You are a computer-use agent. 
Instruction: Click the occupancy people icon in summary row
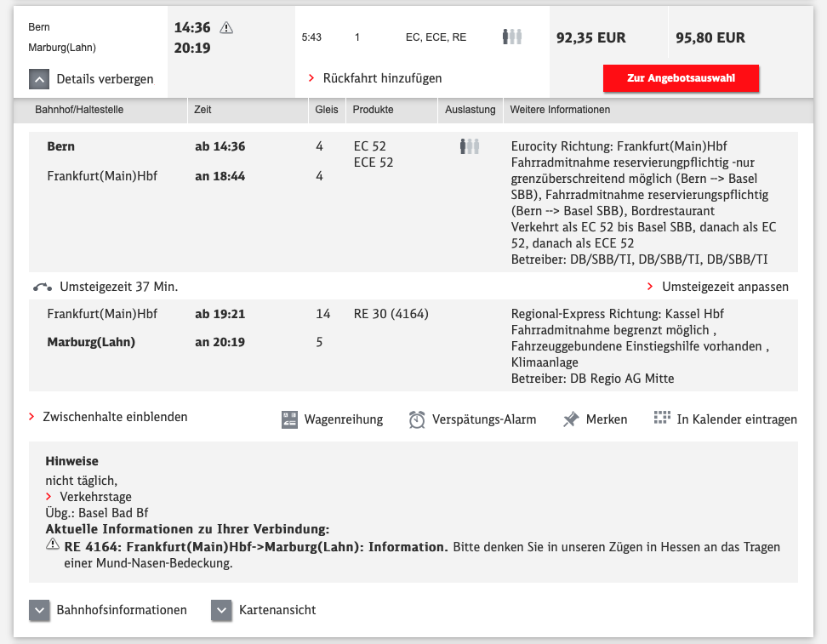(x=511, y=37)
